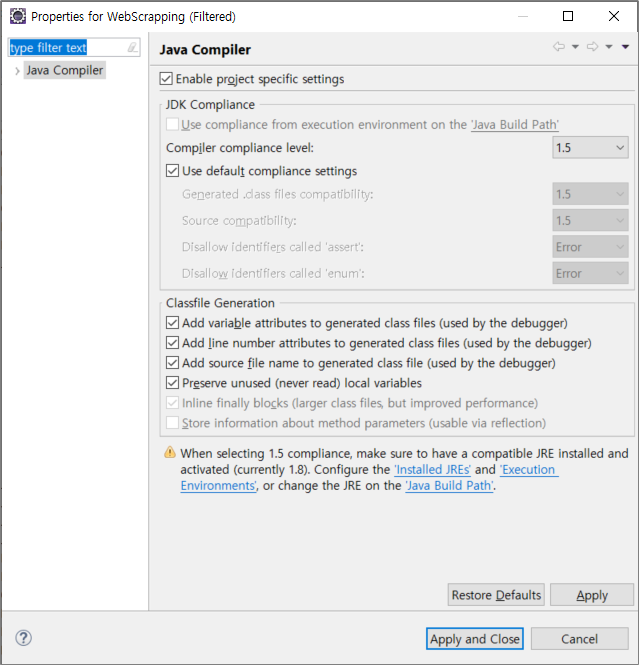Check Use compliance from execution environment
The width and height of the screenshot is (639, 665).
(172, 125)
